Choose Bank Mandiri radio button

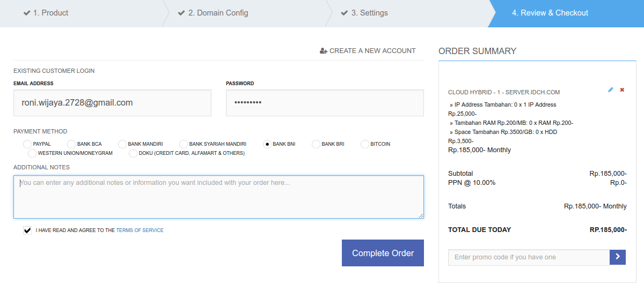[122, 144]
